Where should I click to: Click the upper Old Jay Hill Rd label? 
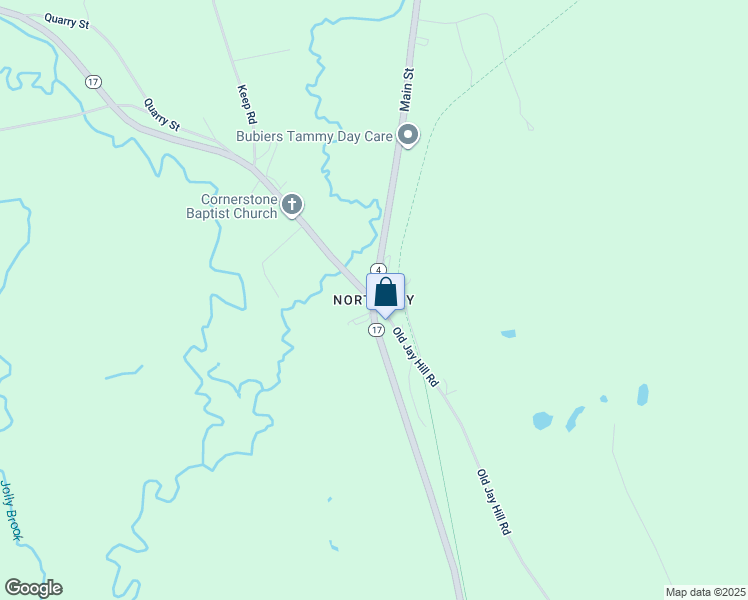tap(415, 356)
